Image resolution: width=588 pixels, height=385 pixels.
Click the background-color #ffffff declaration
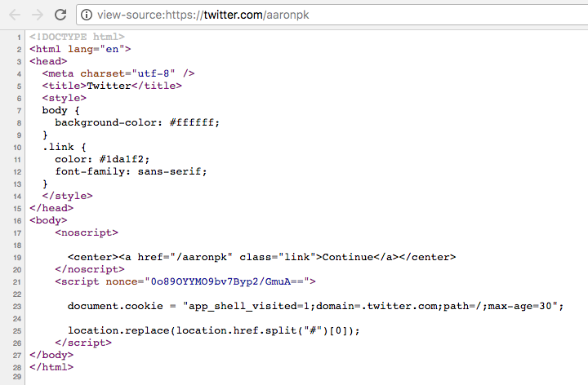(x=137, y=122)
